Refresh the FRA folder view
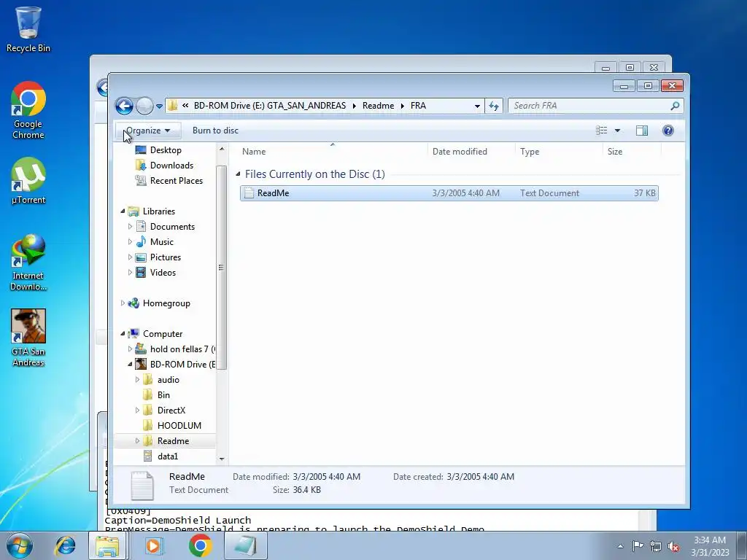The height and width of the screenshot is (560, 747). (494, 106)
